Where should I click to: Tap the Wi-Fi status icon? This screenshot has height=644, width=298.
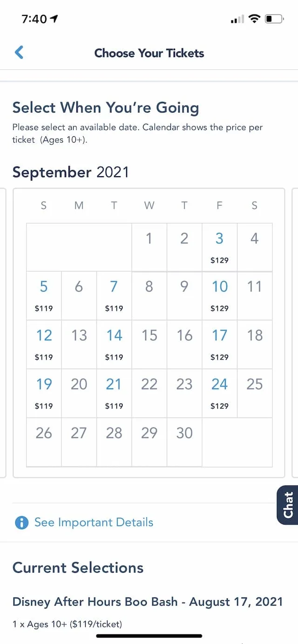click(254, 19)
